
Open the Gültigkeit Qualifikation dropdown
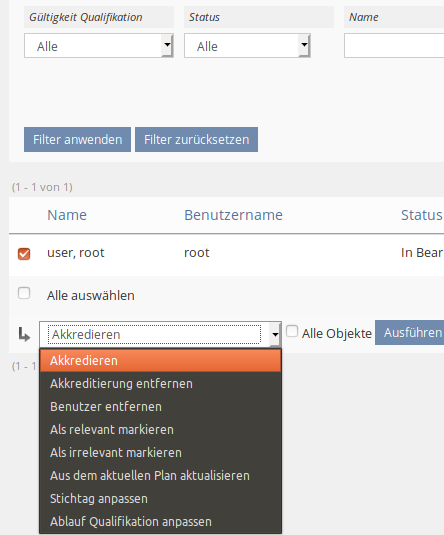[99, 45]
